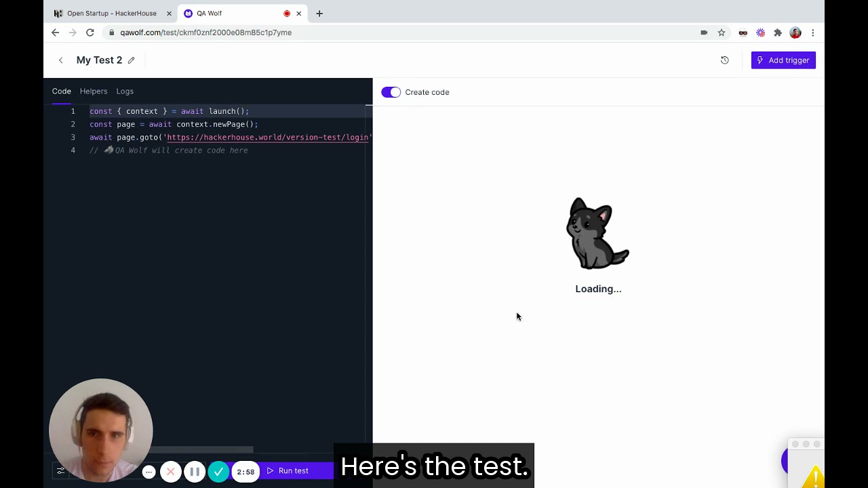
Task: Close the Open Startup - HackerHouse tab
Action: tap(169, 14)
